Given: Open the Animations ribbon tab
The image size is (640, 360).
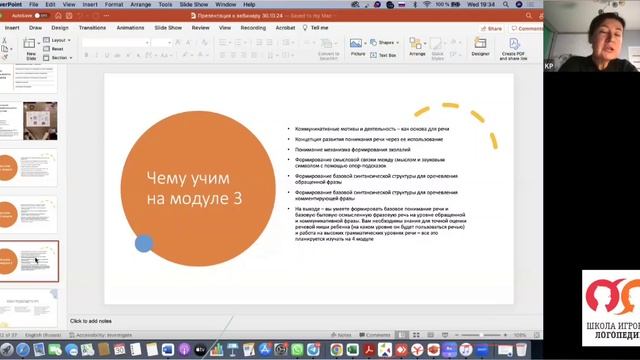Looking at the screenshot, I should [130, 28].
